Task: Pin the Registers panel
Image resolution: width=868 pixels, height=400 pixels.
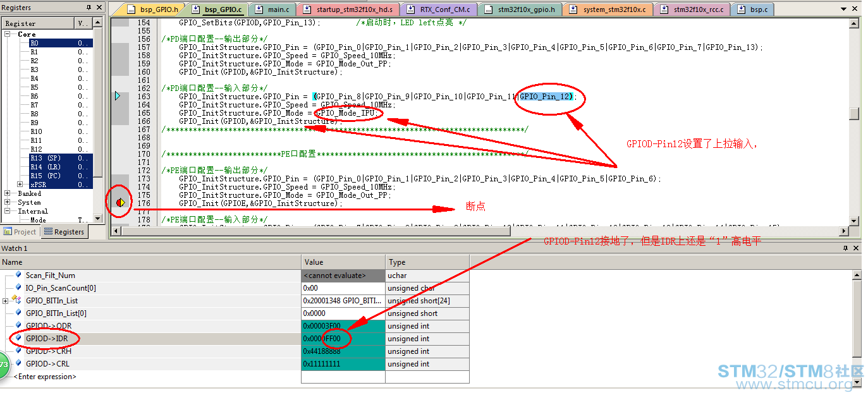Action: click(x=89, y=8)
